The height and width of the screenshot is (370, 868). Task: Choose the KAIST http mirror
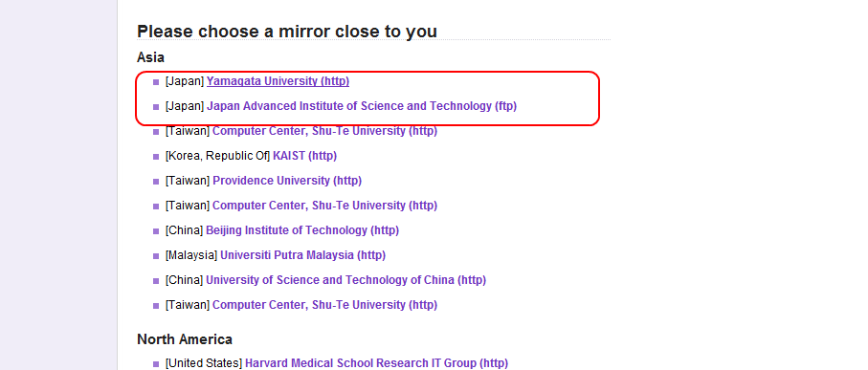[304, 156]
